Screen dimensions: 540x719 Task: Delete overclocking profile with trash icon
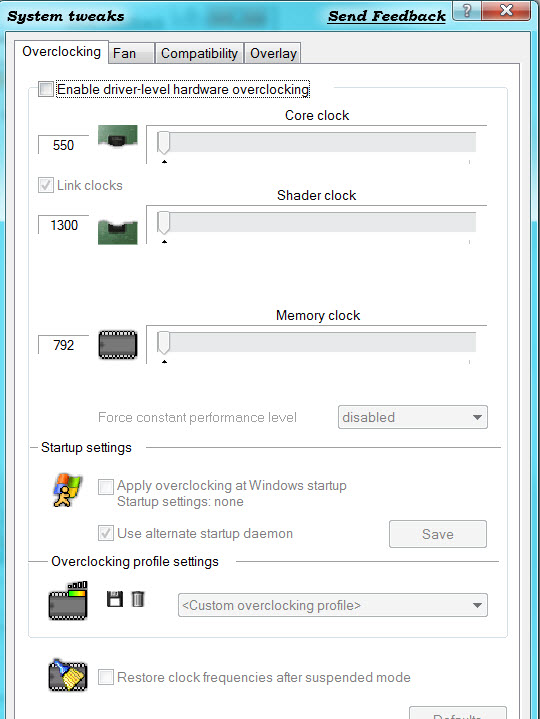coord(138,599)
